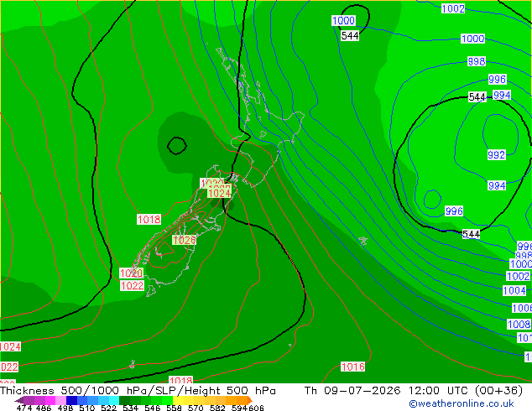Click the red 1026 isobar label over South Island

click(x=184, y=240)
